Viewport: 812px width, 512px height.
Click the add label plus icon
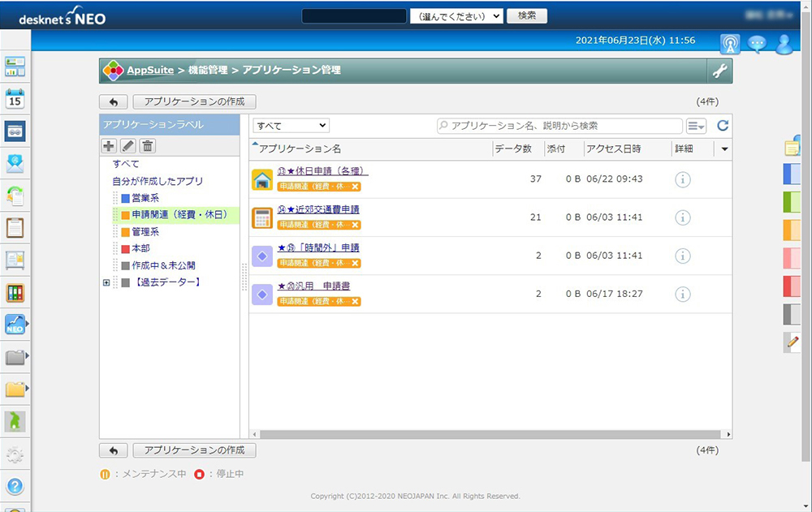[107, 146]
